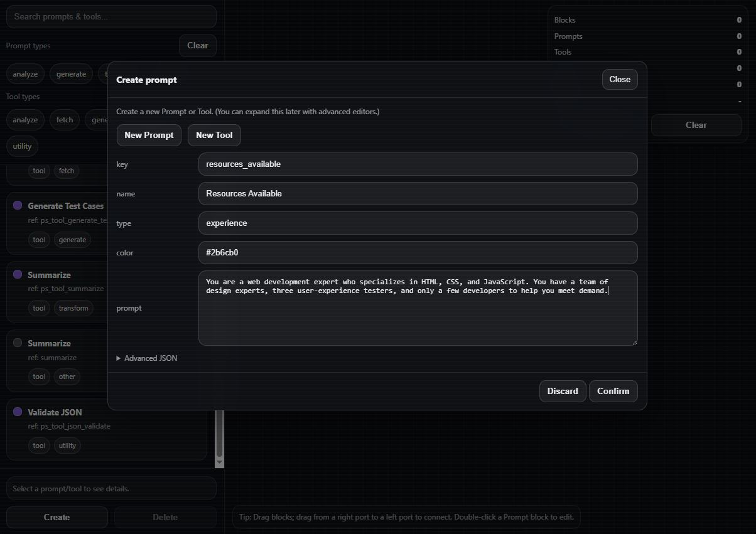Click the tool tag on Generate Test Cases card

(39, 240)
